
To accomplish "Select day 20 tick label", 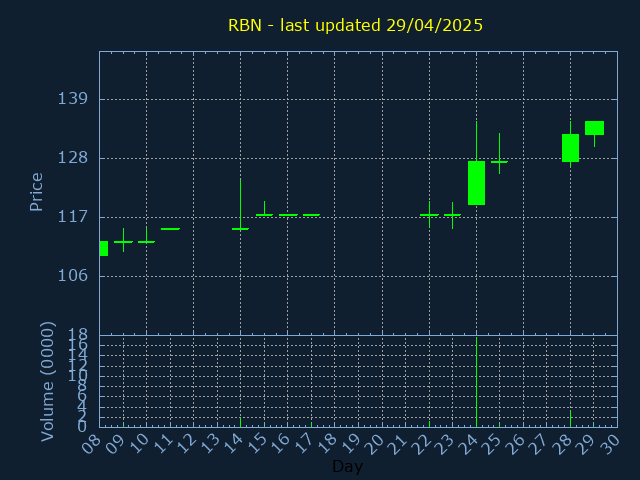I will click(374, 444).
